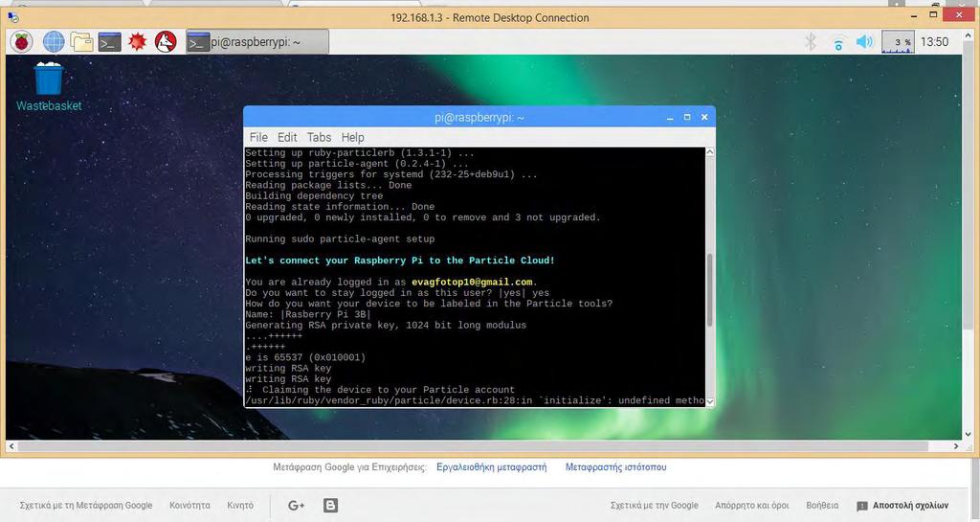This screenshot has width=980, height=522.
Task: Click the 'Let's connect your Raspberry Pi' line
Action: tap(400, 261)
